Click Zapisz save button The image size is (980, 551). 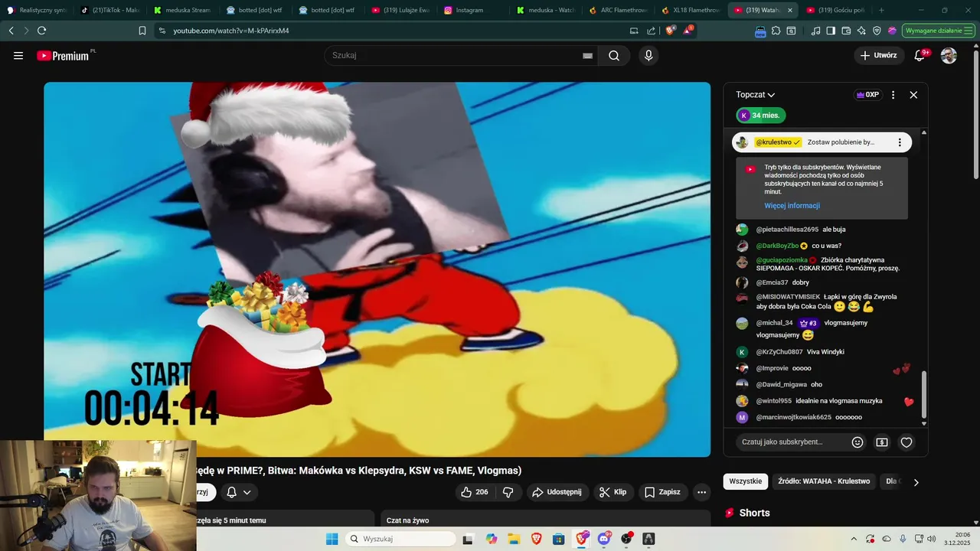pos(662,492)
